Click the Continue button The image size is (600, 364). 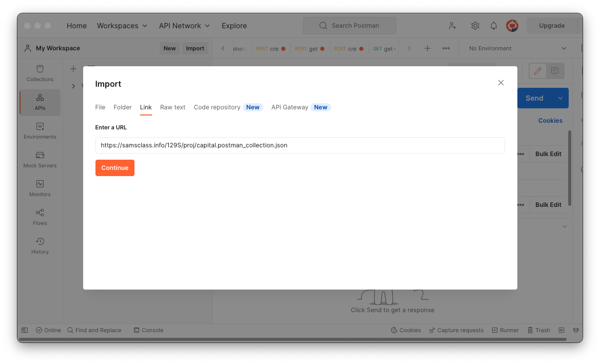tap(115, 168)
